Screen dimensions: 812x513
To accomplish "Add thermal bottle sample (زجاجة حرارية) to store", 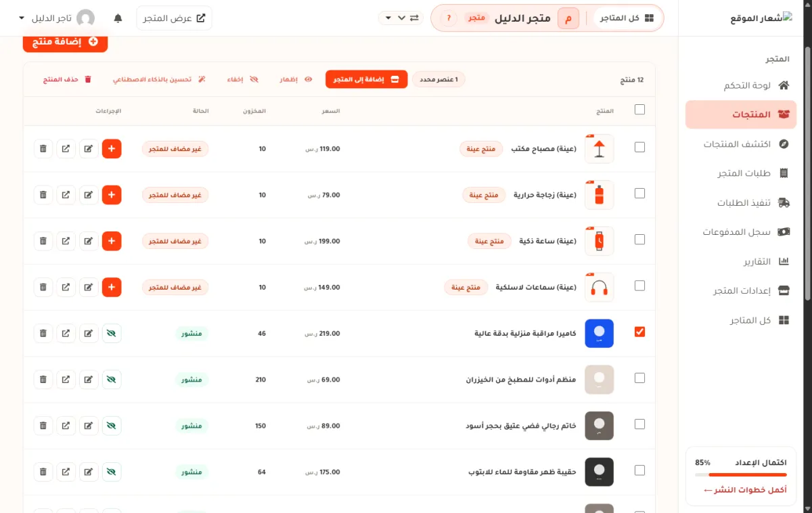I will pyautogui.click(x=112, y=195).
